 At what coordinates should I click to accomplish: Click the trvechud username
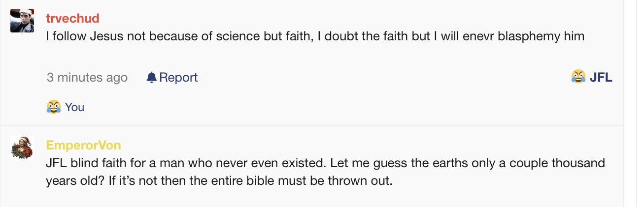(x=72, y=19)
